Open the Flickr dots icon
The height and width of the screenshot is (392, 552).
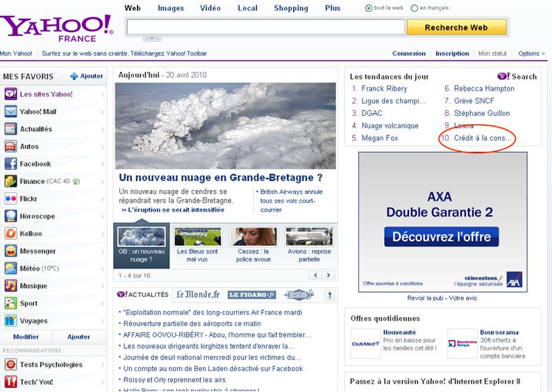pos(10,199)
